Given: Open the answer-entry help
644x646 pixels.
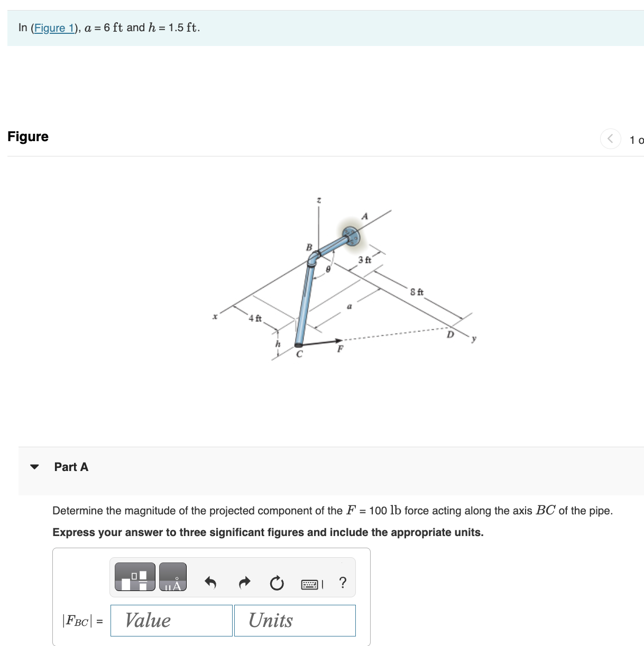Looking at the screenshot, I should point(343,583).
